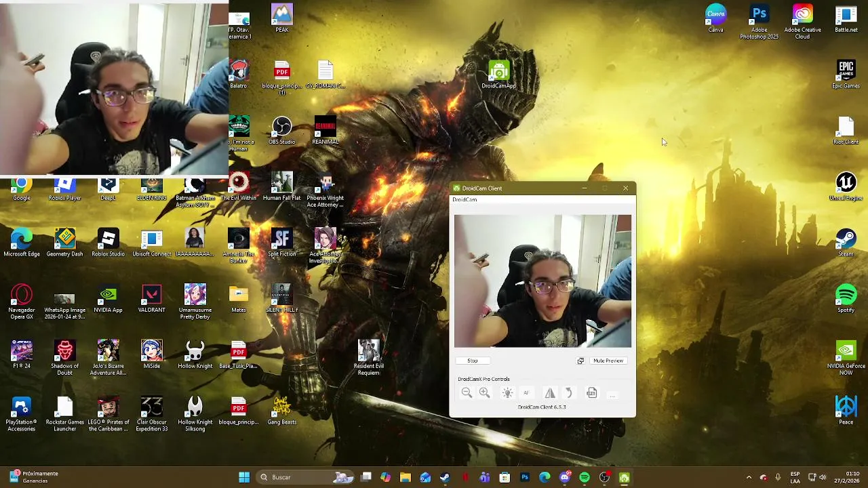This screenshot has height=488, width=868.
Task: Select the Human Fall Flat shortcut
Action: point(282,187)
